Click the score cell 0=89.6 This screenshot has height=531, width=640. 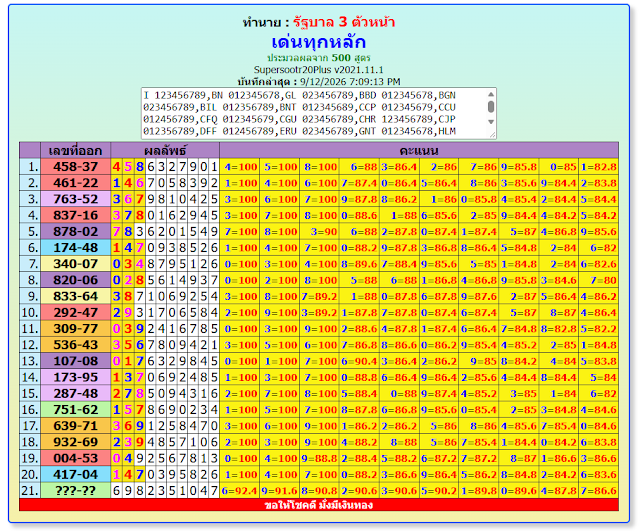[519, 491]
